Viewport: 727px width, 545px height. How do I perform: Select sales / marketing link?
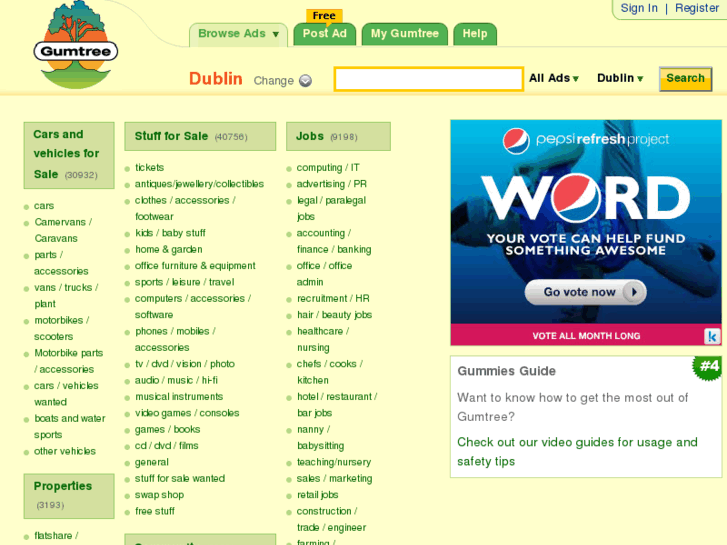pos(334,479)
